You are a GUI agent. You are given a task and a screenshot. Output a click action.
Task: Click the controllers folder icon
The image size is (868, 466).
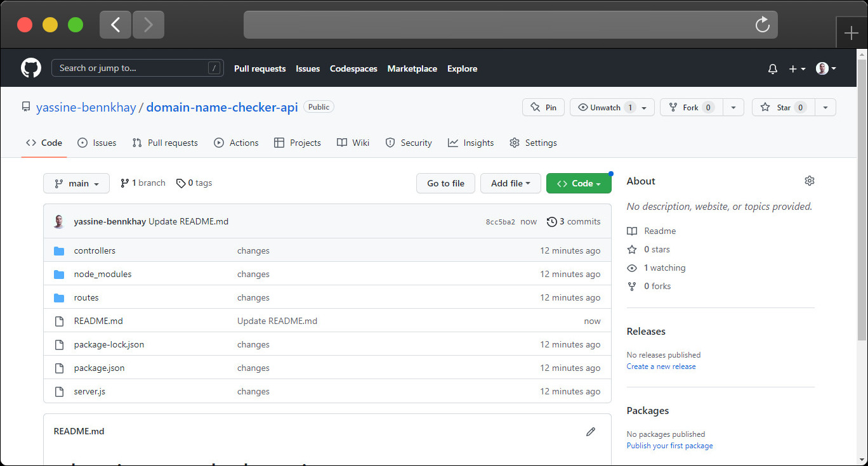tap(59, 250)
